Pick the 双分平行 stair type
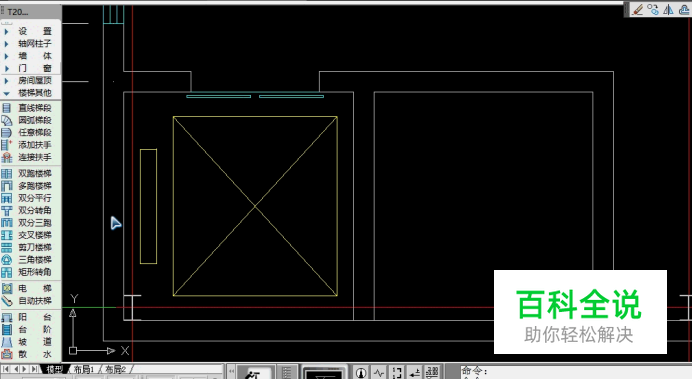This screenshot has width=692, height=379. pyautogui.click(x=27, y=198)
